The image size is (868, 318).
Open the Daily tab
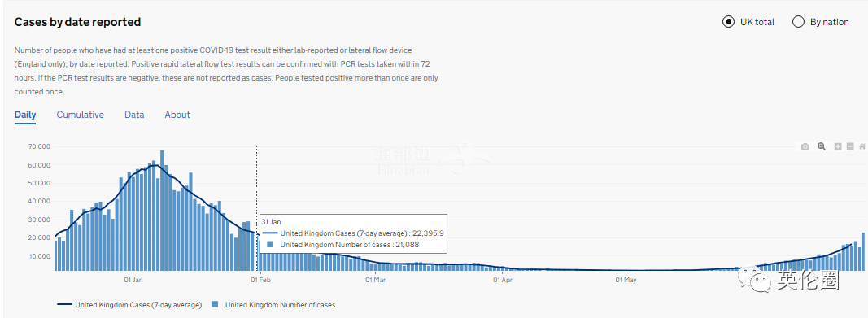pos(25,115)
